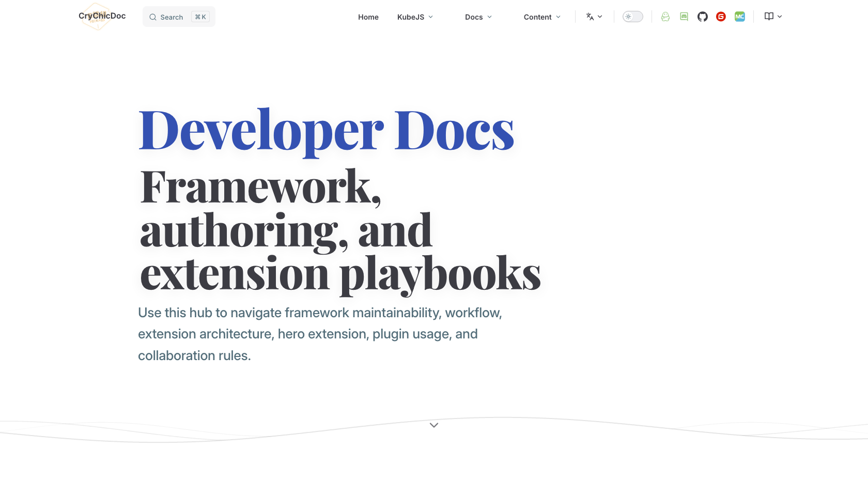The height and width of the screenshot is (496, 868).
Task: Click the search magnifier icon
Action: click(153, 17)
